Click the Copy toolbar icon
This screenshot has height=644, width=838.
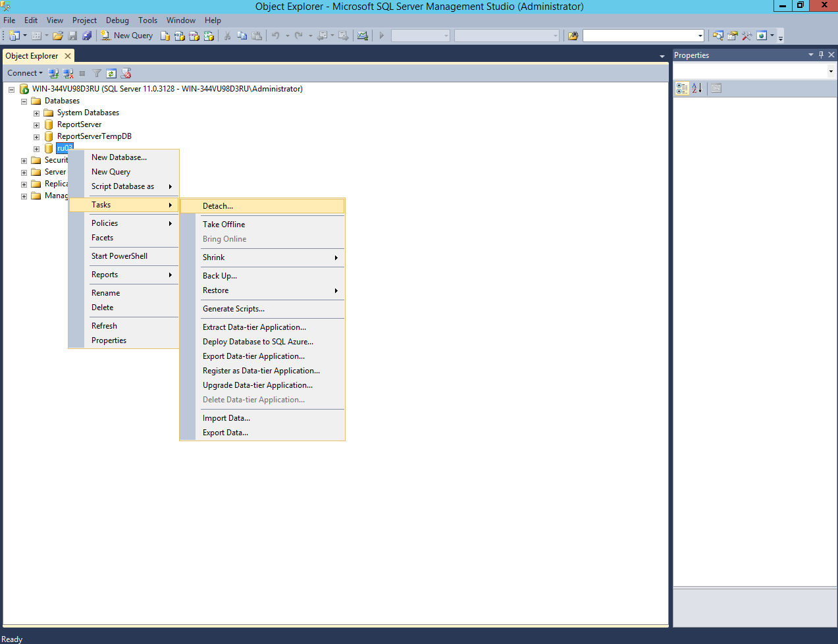click(x=242, y=36)
